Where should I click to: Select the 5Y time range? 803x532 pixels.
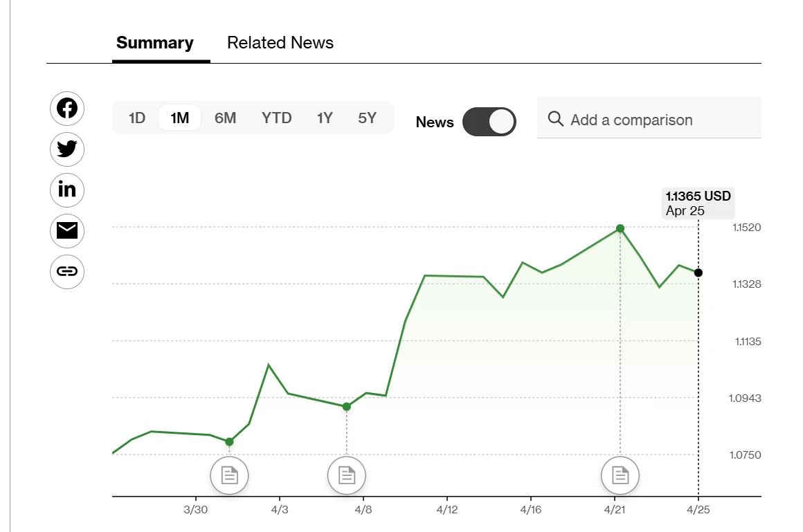tap(367, 118)
